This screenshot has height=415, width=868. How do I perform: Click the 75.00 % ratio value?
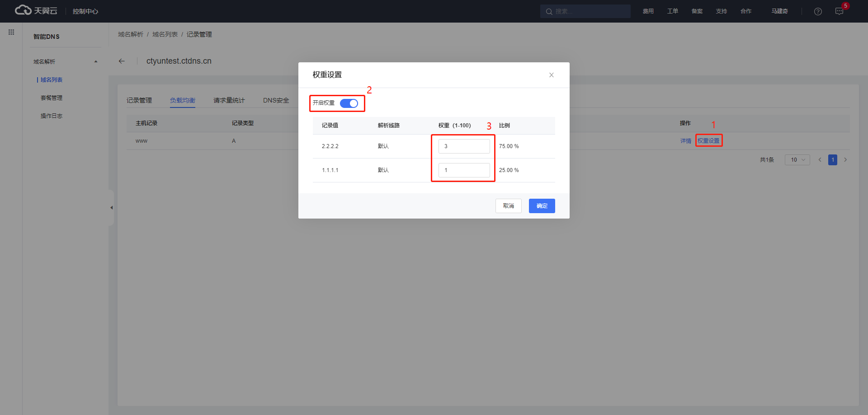[509, 146]
